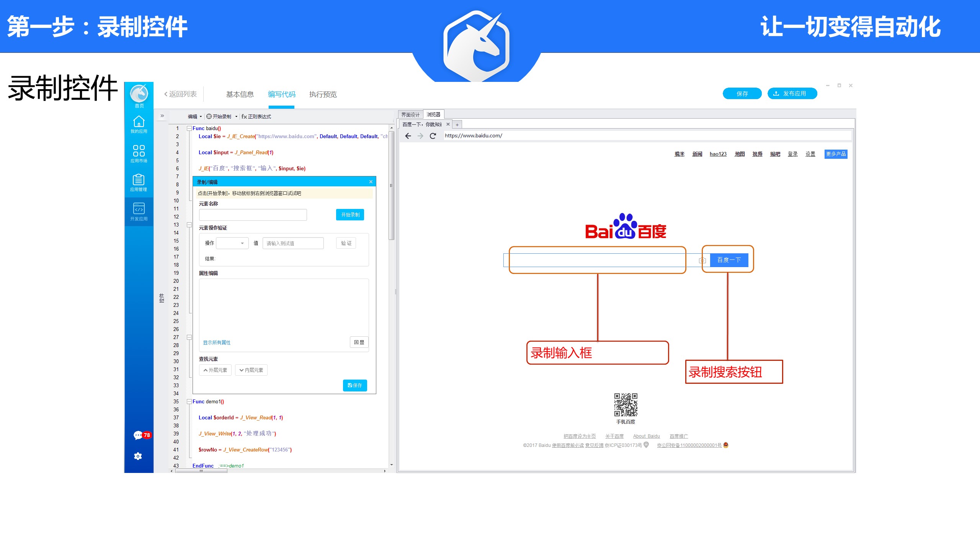The height and width of the screenshot is (551, 980).
Task: Click camera icon in Baidu search box
Action: [x=702, y=260]
